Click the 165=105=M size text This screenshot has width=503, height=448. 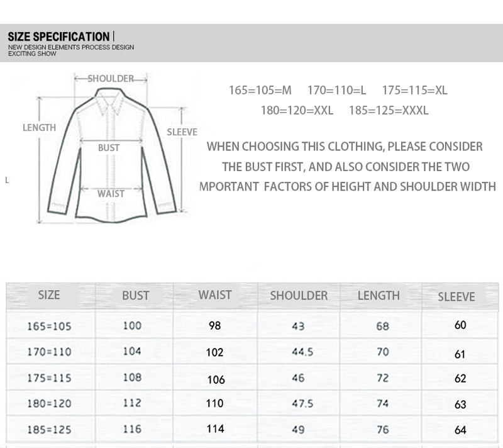pos(260,91)
